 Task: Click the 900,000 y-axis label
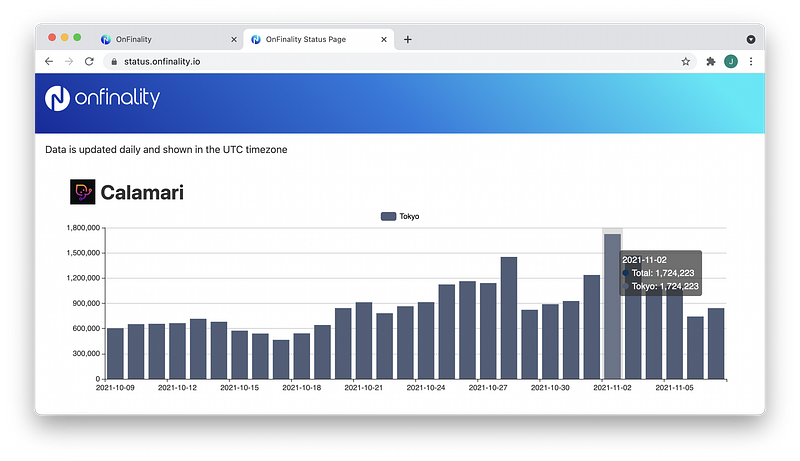(x=86, y=303)
